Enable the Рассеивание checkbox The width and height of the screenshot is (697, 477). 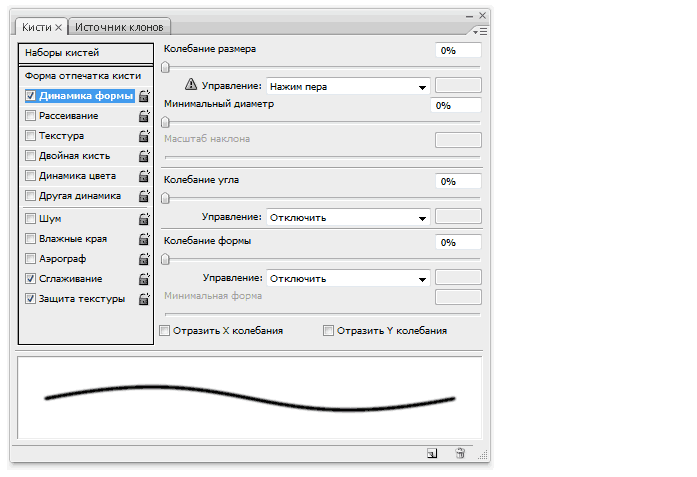[31, 116]
